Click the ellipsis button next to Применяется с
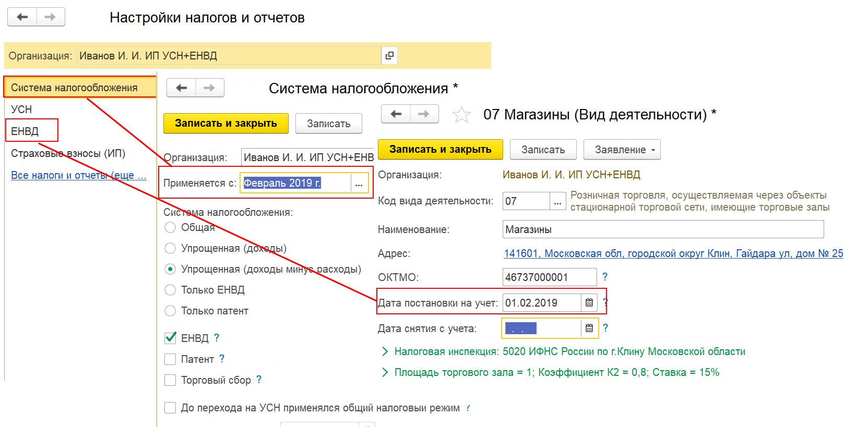868x427 pixels. click(359, 183)
